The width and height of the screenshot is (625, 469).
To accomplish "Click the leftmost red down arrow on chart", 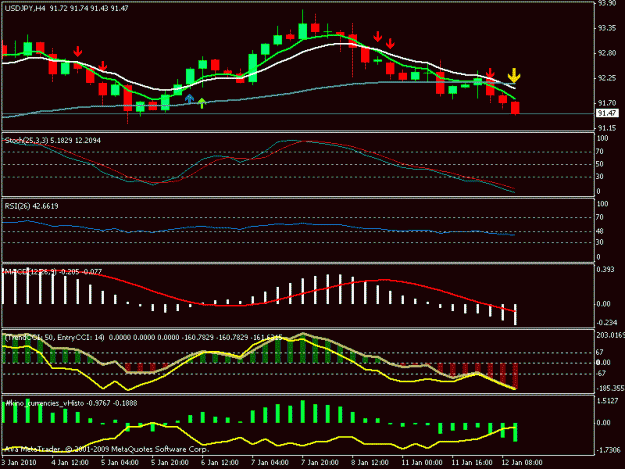I will point(78,51).
